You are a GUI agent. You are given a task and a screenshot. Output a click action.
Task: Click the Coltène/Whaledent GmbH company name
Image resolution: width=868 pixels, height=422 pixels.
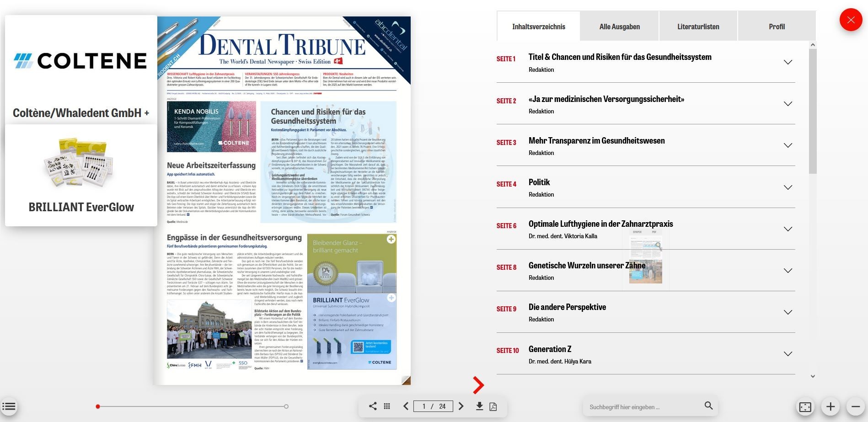pyautogui.click(x=77, y=113)
